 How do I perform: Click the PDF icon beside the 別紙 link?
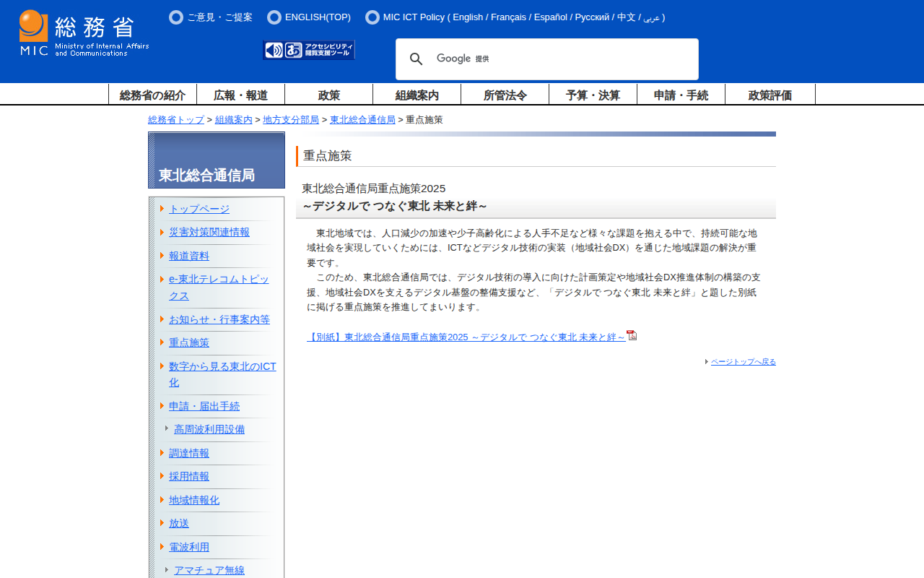pyautogui.click(x=632, y=335)
